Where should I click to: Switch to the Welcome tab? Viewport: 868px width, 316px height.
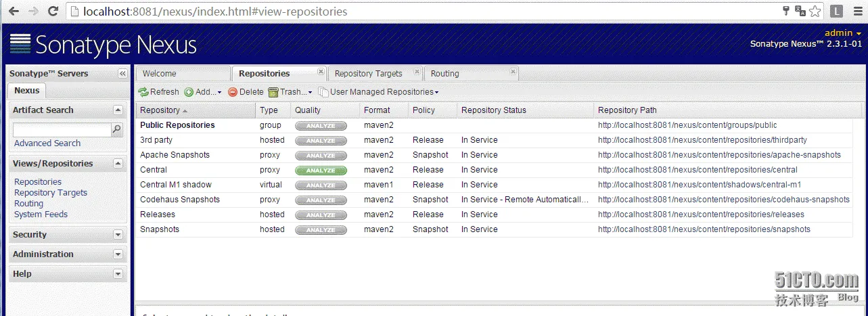tap(182, 74)
